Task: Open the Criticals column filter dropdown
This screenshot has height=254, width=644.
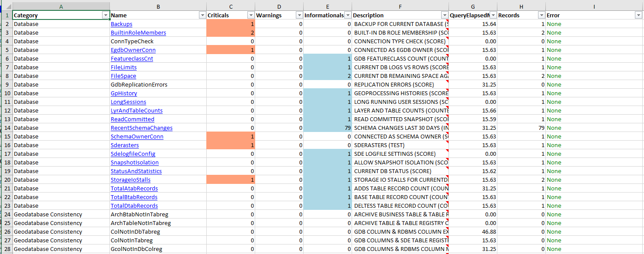Action: 251,15
